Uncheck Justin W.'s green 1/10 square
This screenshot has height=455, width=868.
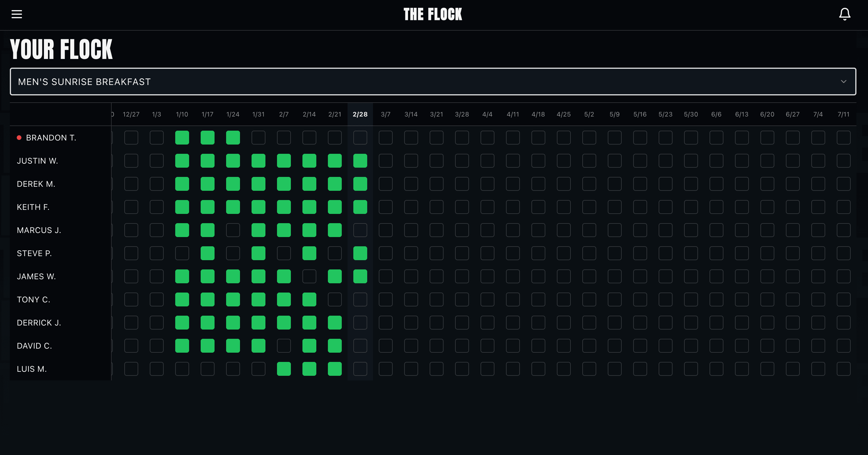click(182, 161)
